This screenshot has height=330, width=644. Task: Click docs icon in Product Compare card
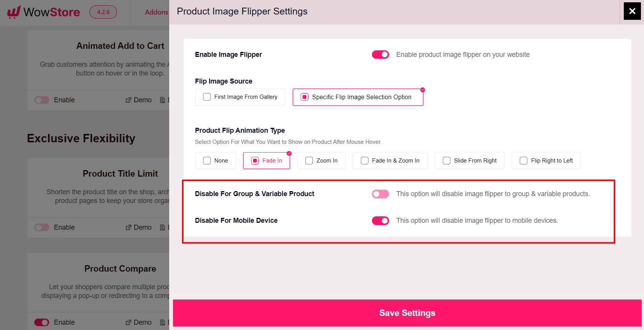163,322
